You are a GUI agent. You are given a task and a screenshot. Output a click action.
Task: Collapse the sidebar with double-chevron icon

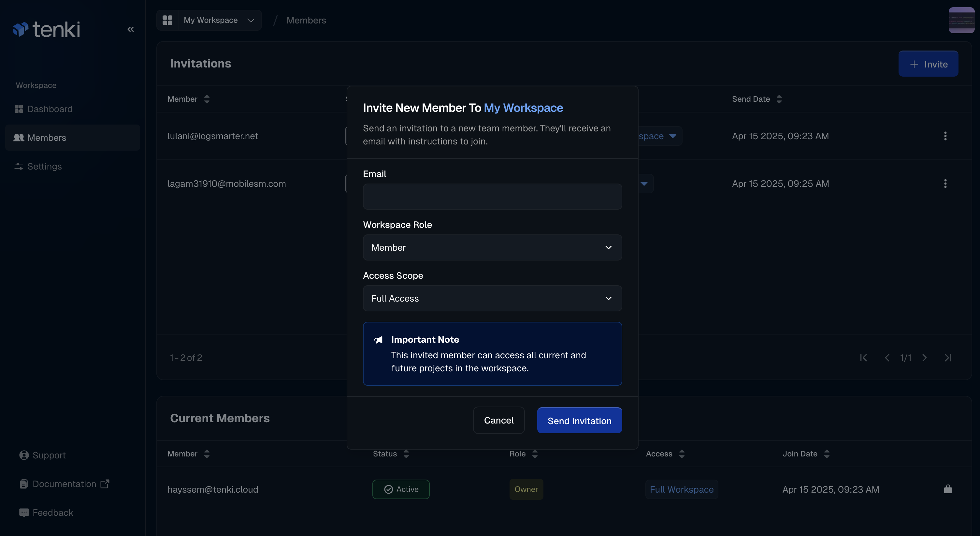click(x=131, y=29)
